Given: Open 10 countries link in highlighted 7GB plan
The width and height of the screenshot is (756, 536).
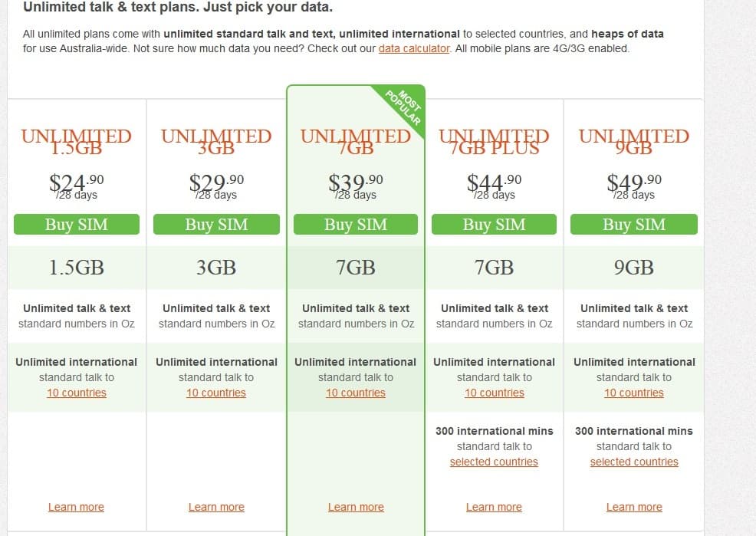Looking at the screenshot, I should coord(356,393).
